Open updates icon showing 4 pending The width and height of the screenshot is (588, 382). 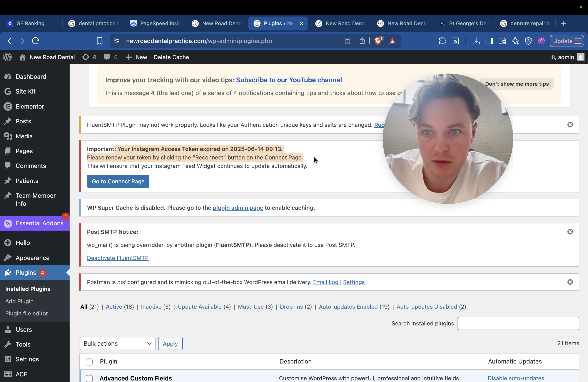(89, 57)
